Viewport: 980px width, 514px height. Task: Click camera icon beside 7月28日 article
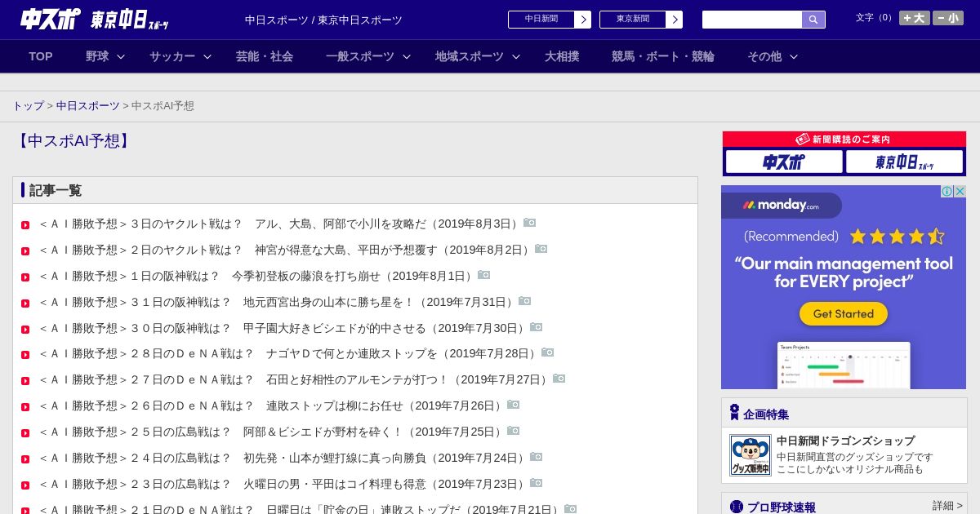point(548,352)
